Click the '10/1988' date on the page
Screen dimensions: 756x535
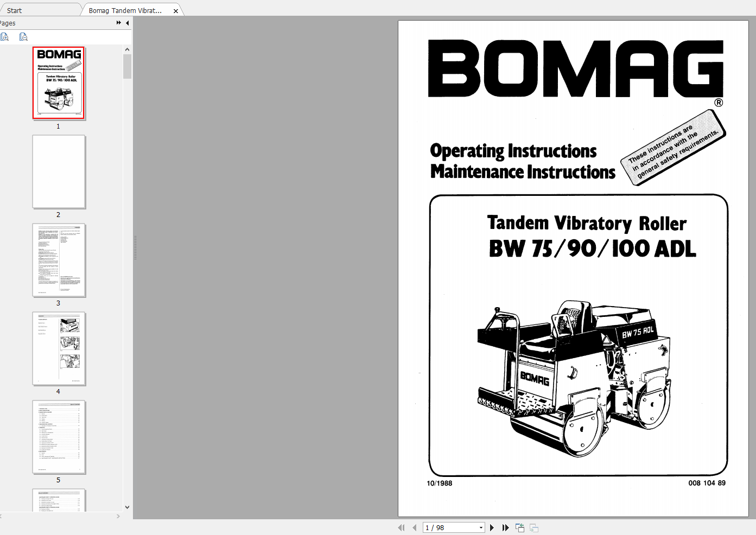pyautogui.click(x=439, y=483)
